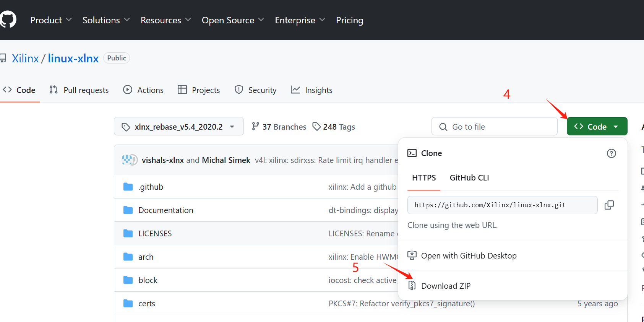Click the Projects table icon

[182, 89]
